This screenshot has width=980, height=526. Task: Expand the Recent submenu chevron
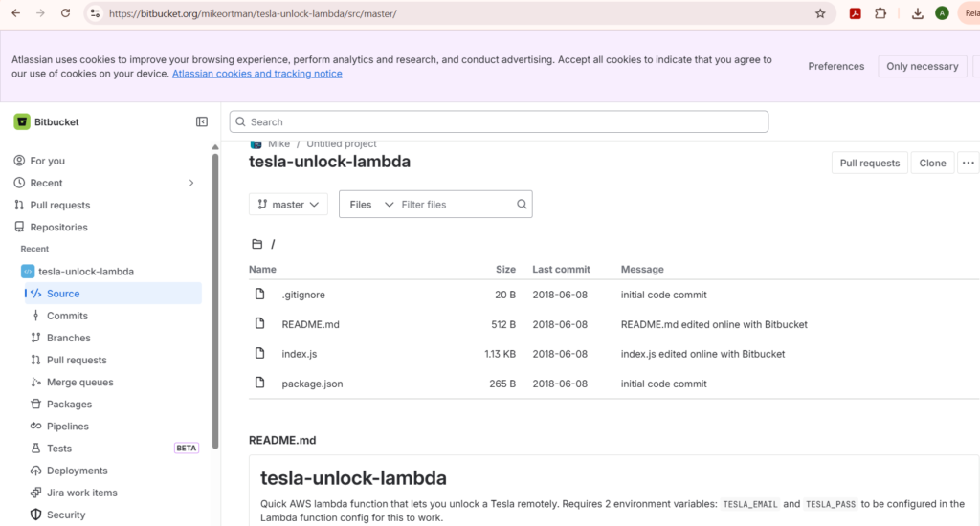tap(191, 183)
